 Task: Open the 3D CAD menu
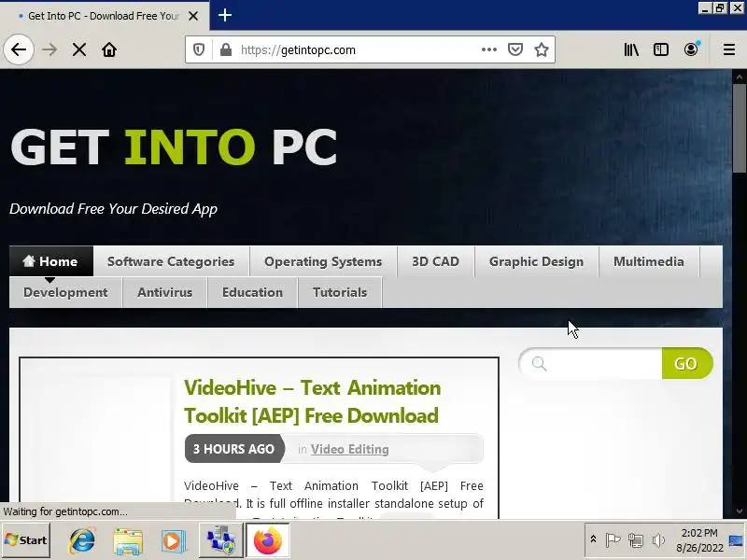coord(435,261)
